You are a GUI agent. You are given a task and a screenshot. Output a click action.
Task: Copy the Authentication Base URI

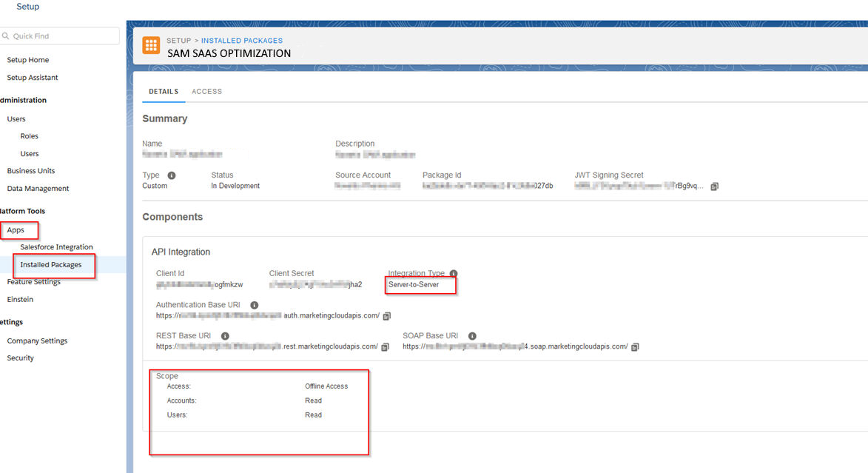coord(387,316)
